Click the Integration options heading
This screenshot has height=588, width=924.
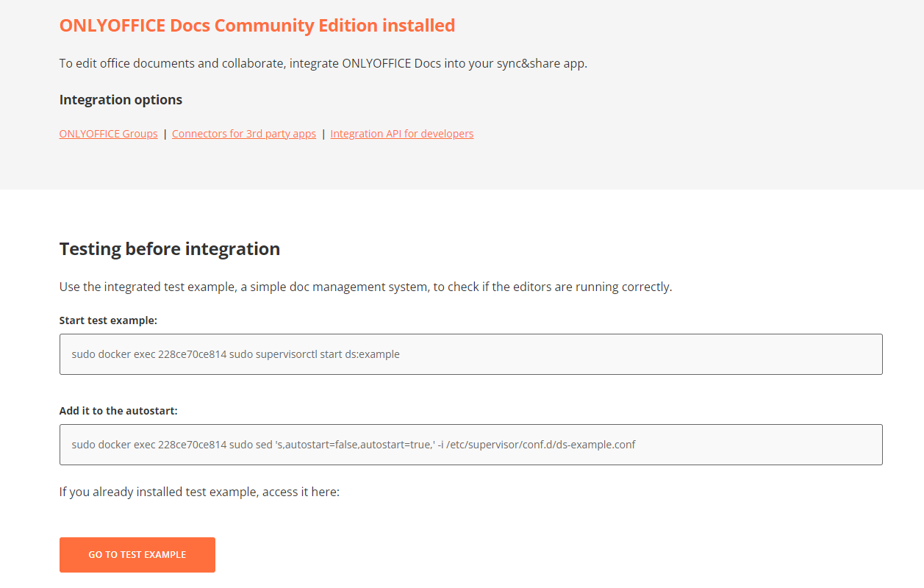[x=121, y=100]
